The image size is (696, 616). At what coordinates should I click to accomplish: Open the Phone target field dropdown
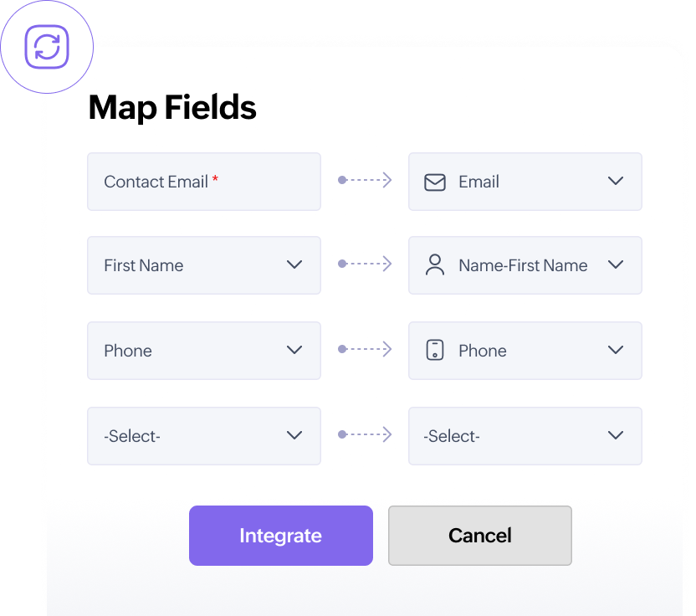[x=616, y=351]
